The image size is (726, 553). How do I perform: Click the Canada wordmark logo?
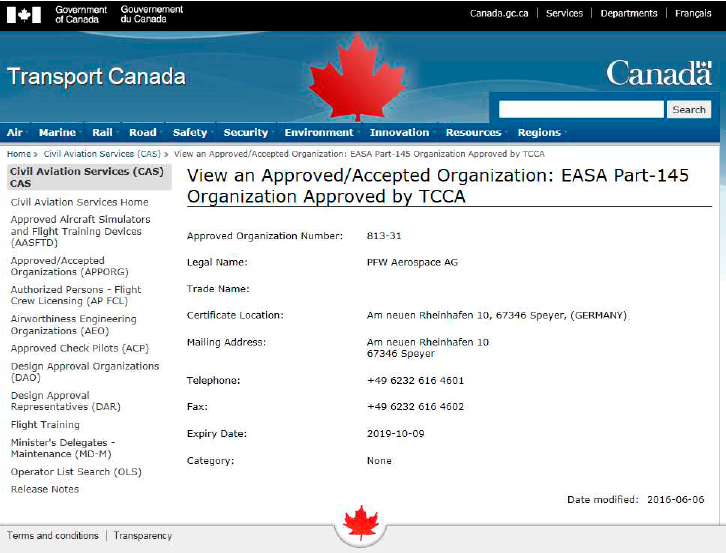(658, 74)
